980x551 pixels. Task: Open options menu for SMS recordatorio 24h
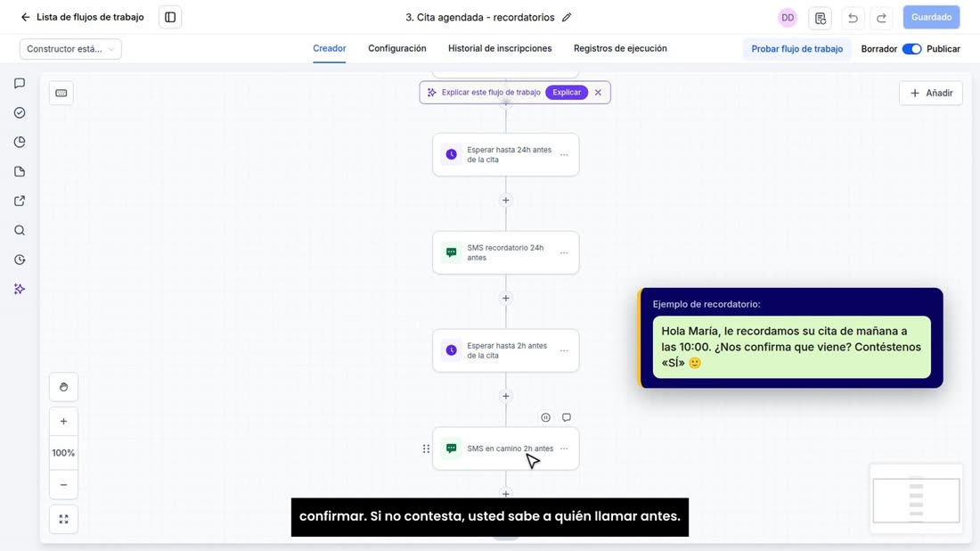pos(564,252)
